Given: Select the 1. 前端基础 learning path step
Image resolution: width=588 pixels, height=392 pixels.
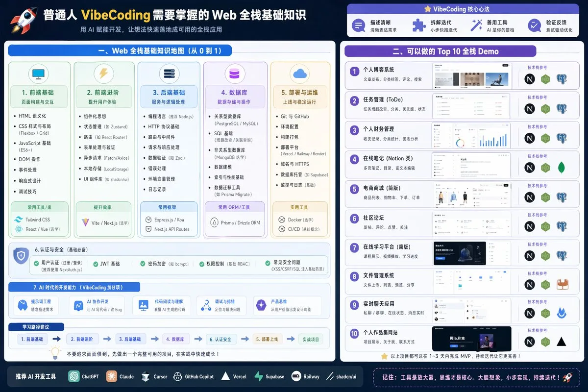Looking at the screenshot, I should tap(32, 339).
